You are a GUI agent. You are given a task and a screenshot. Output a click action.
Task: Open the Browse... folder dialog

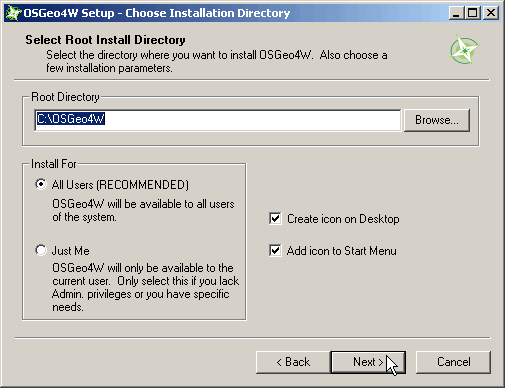[x=437, y=120]
